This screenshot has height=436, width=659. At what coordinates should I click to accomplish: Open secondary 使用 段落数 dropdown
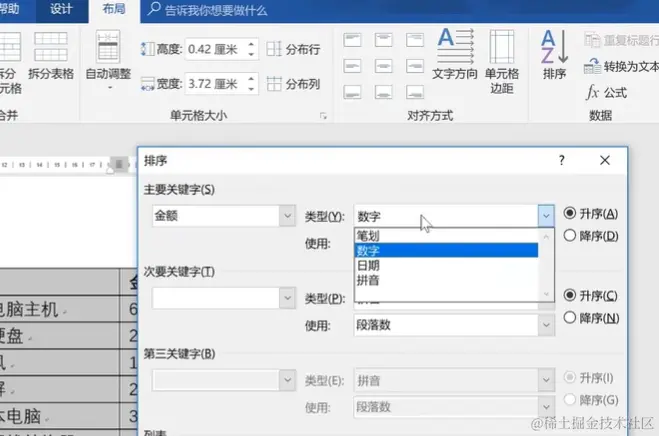click(x=546, y=325)
